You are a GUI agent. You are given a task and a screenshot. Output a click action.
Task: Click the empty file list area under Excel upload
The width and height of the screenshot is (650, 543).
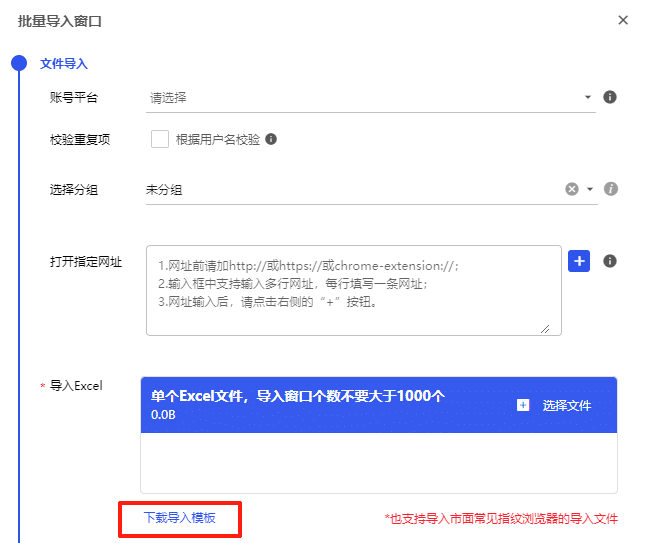pyautogui.click(x=378, y=463)
